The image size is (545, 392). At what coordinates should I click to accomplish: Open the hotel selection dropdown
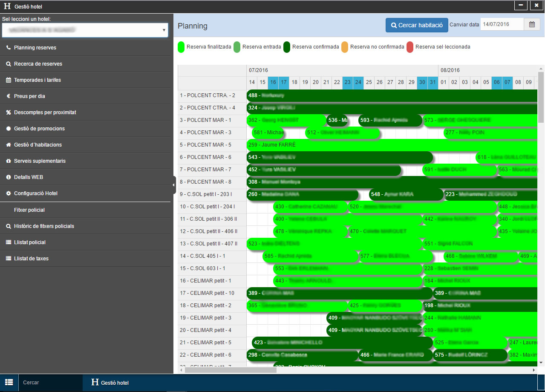(x=85, y=30)
